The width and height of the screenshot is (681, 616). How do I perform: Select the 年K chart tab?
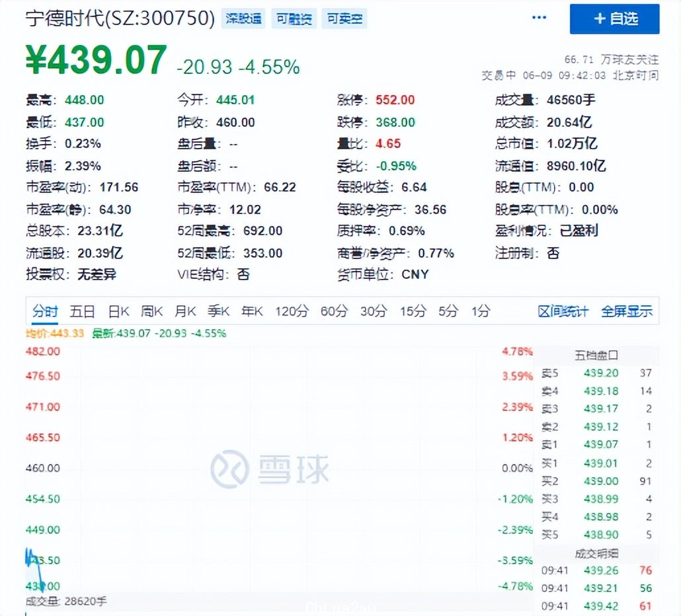point(252,311)
